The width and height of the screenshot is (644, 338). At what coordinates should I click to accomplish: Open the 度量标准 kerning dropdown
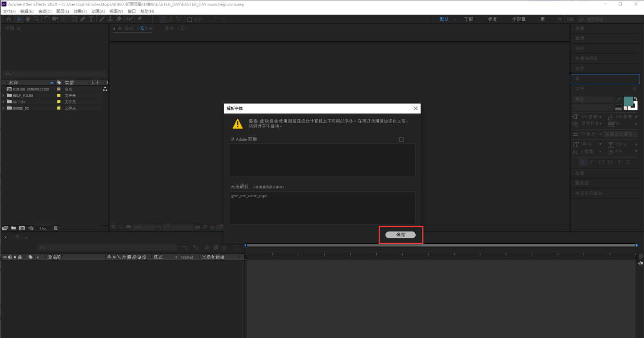click(591, 124)
